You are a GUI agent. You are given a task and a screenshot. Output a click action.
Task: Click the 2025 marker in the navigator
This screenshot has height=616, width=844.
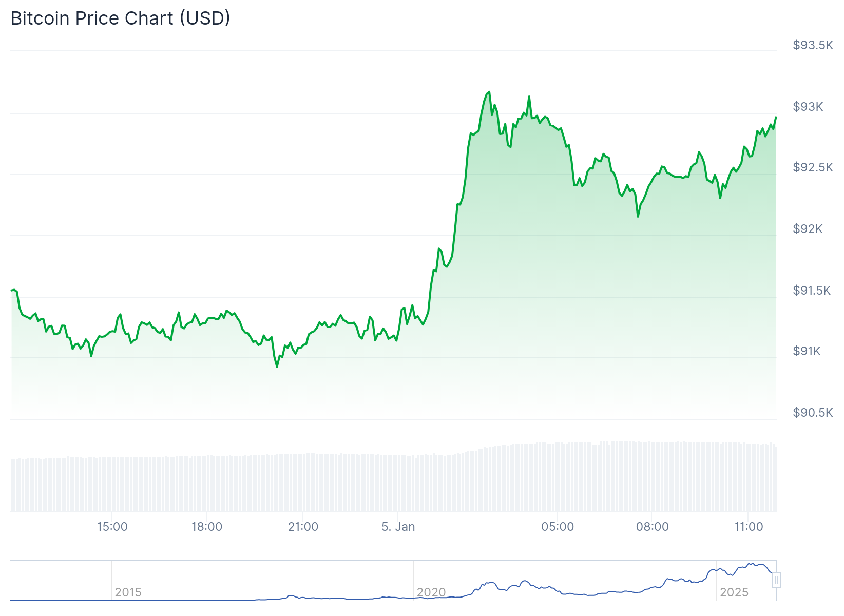[x=734, y=592]
